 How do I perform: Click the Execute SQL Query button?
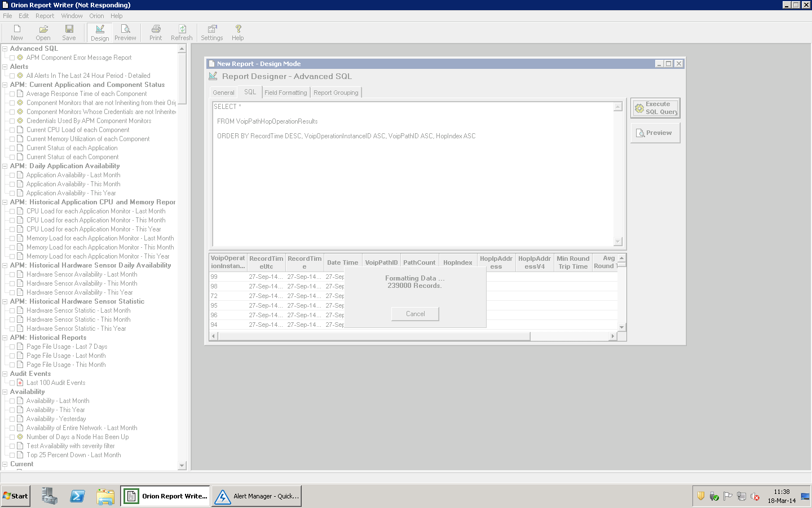(655, 108)
